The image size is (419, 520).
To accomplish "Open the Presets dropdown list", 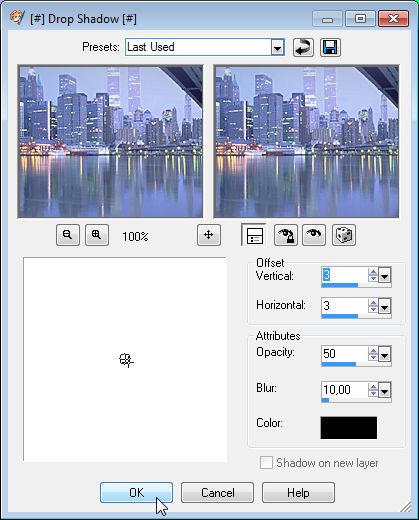I will [277, 47].
